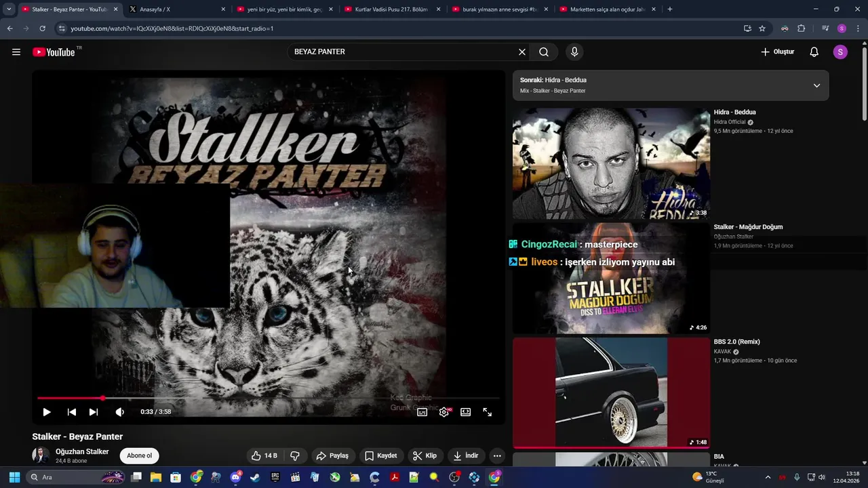Click the browser address bar URL
The height and width of the screenshot is (488, 868).
tap(172, 28)
